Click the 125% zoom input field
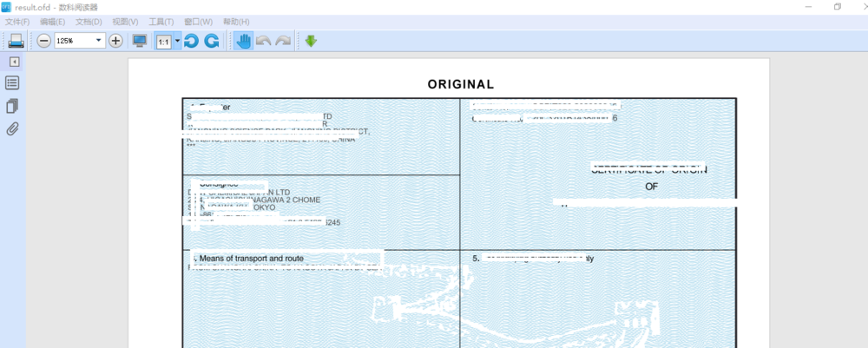The height and width of the screenshot is (348, 868). click(73, 41)
